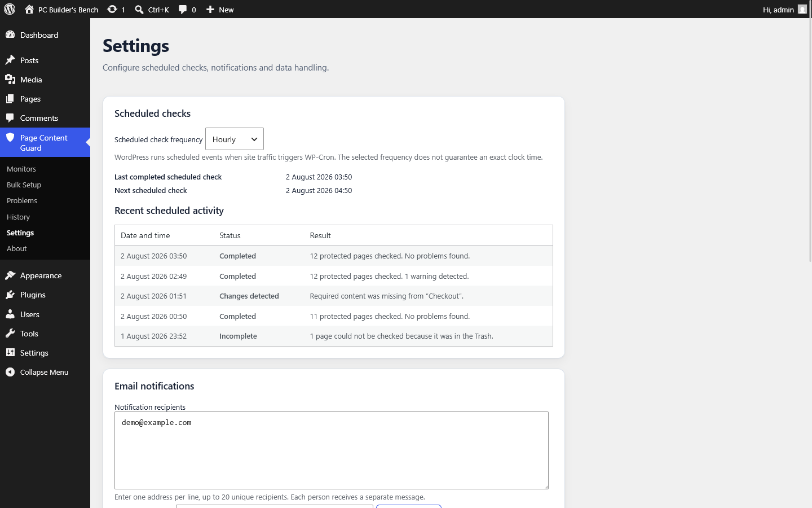
Task: Click the updates icon in admin bar
Action: pos(112,9)
